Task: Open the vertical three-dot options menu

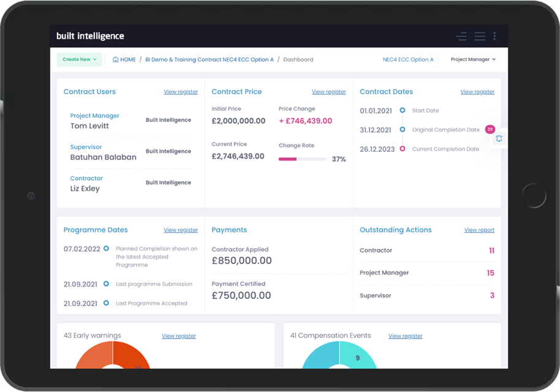Action: coord(494,36)
